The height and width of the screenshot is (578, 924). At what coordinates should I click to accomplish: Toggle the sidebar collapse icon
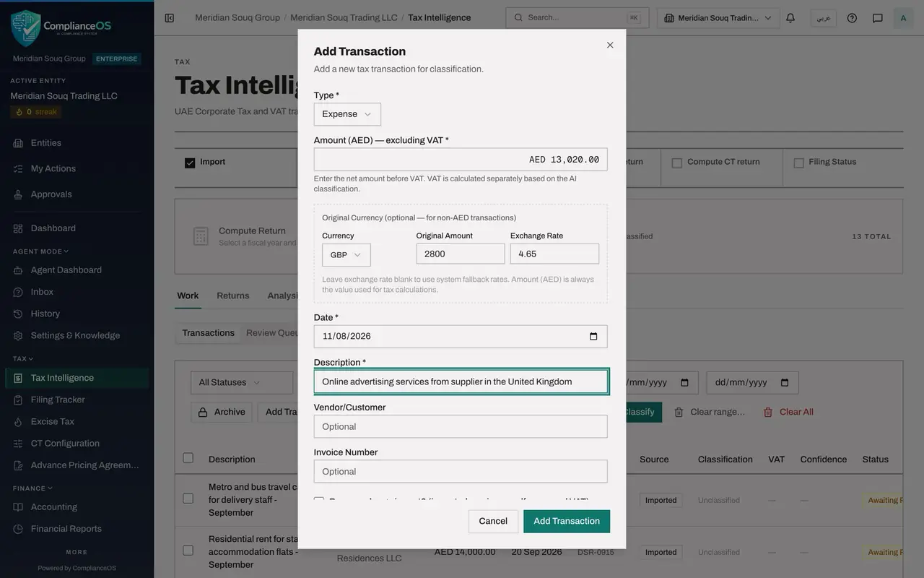(170, 18)
